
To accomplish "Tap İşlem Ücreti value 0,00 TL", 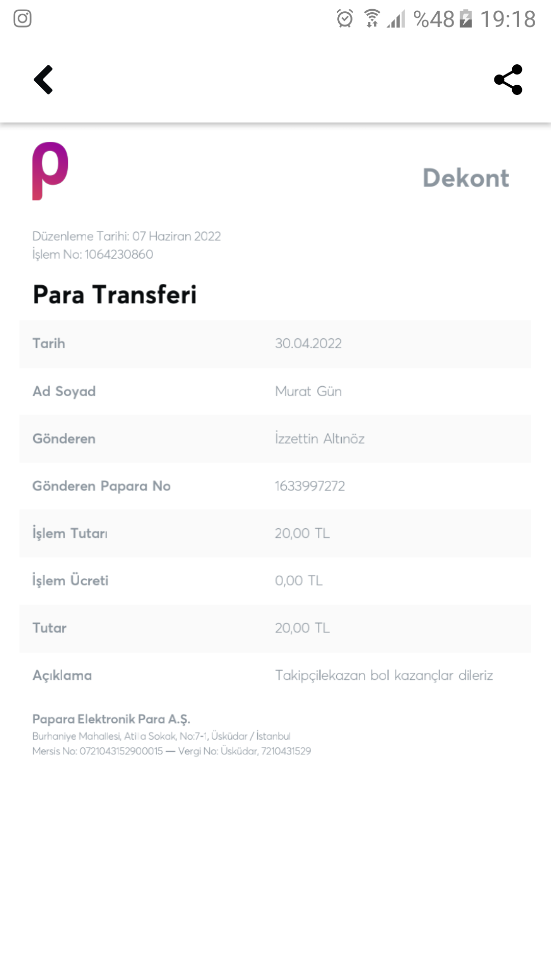I will coord(298,581).
